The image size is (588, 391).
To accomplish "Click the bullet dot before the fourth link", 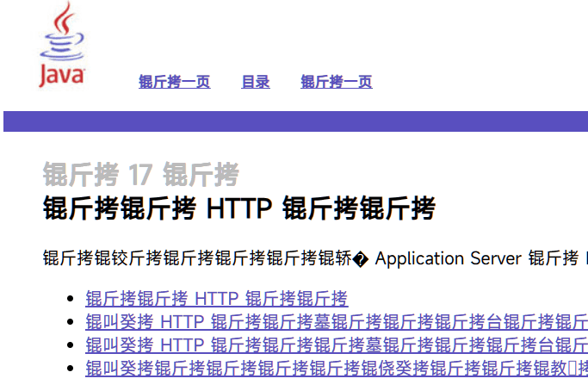I will [x=71, y=369].
